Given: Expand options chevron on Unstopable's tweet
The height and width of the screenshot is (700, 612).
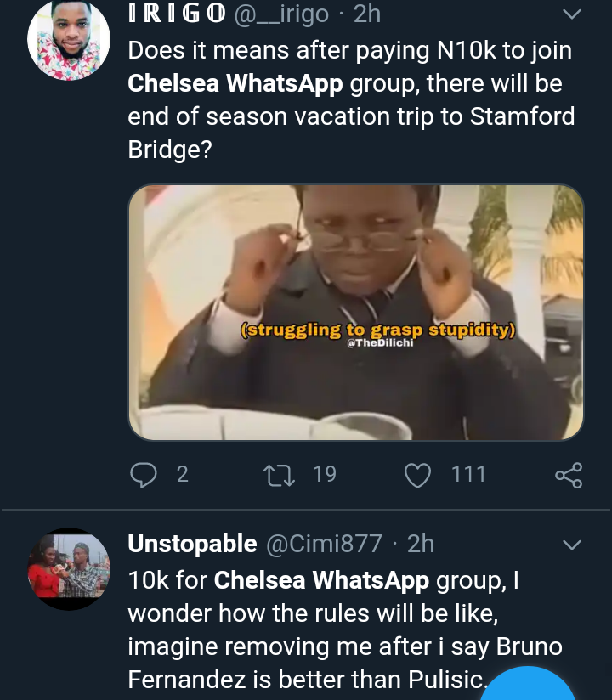Looking at the screenshot, I should tap(572, 544).
